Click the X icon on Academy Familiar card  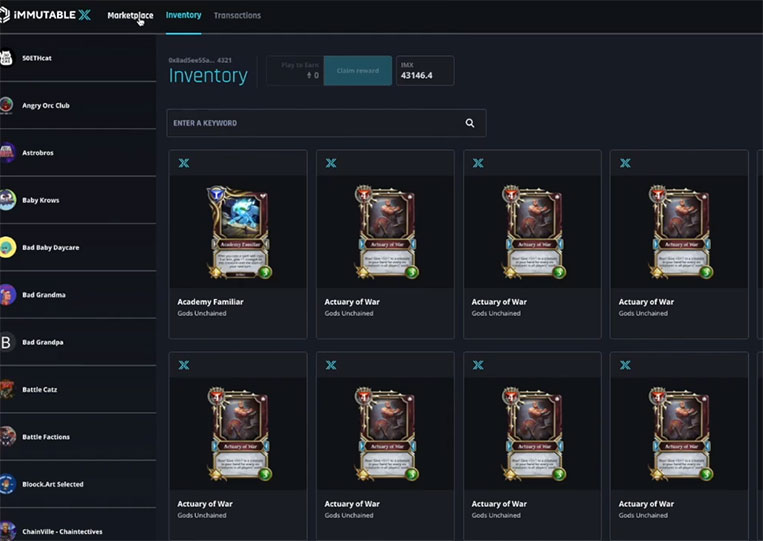point(184,163)
